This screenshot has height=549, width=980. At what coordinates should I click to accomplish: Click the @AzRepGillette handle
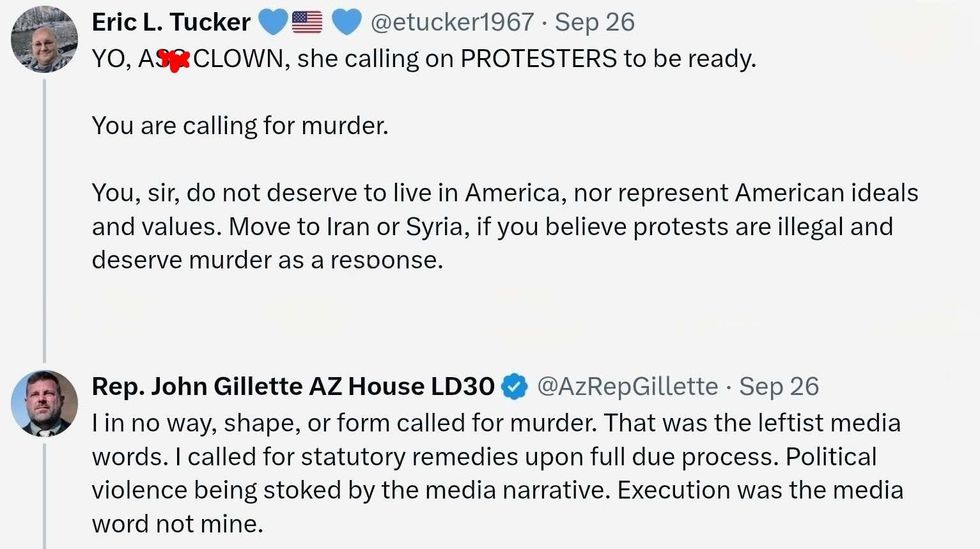(x=628, y=386)
